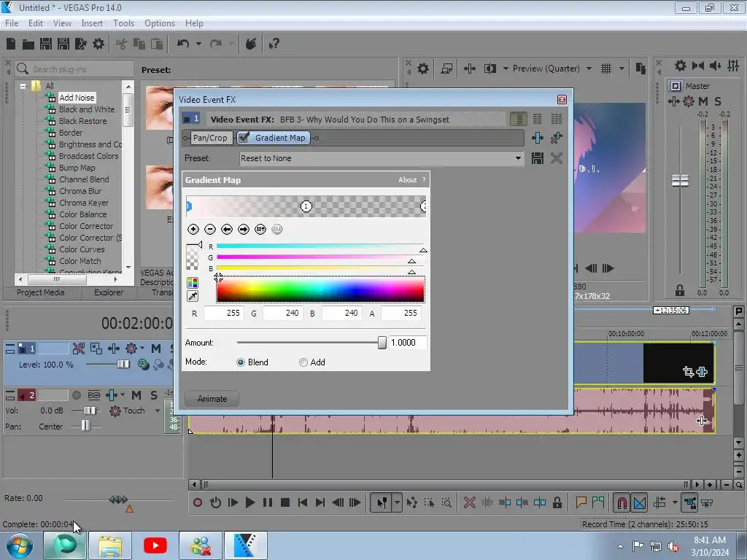Click the Undo arrow icon

183,44
